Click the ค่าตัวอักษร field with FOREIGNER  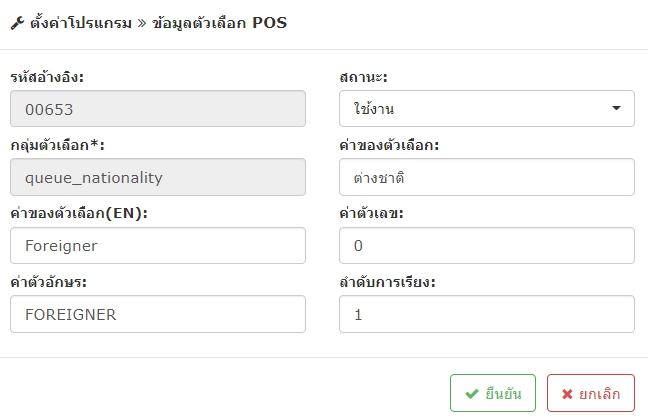(x=158, y=314)
